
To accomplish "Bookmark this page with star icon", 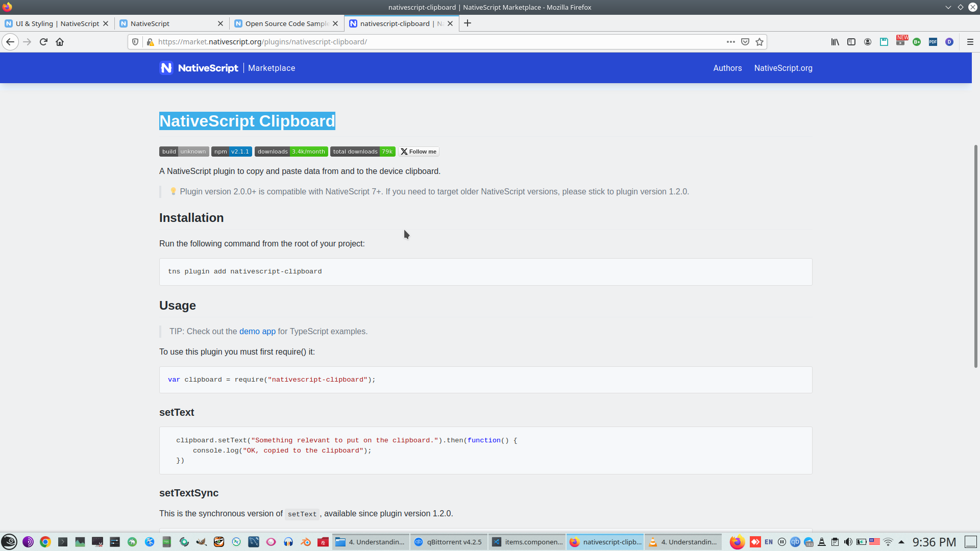I will [759, 42].
